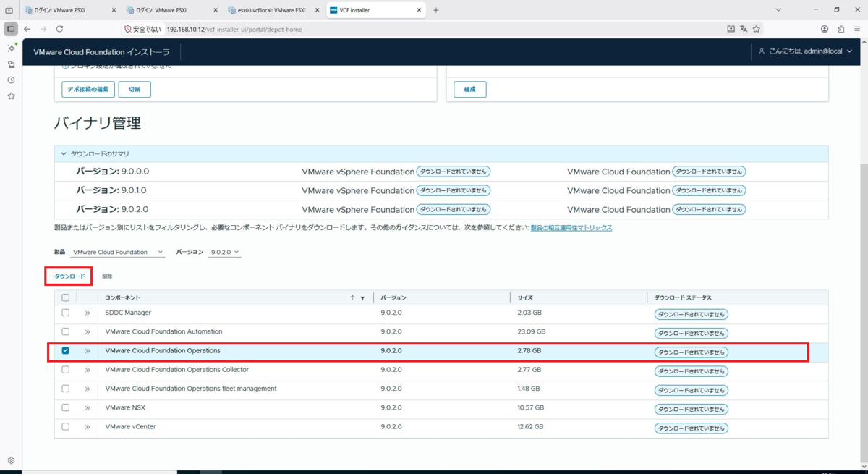Check the SDDC Manager checkbox
Viewport: 868px width, 474px height.
66,313
